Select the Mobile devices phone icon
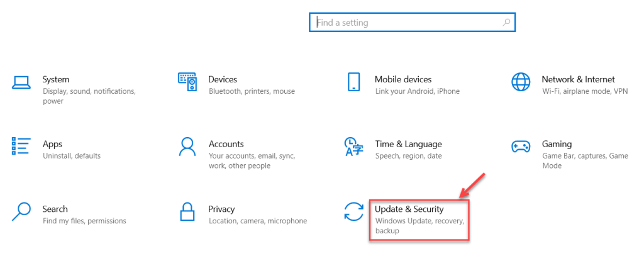644x256 pixels. pyautogui.click(x=353, y=82)
